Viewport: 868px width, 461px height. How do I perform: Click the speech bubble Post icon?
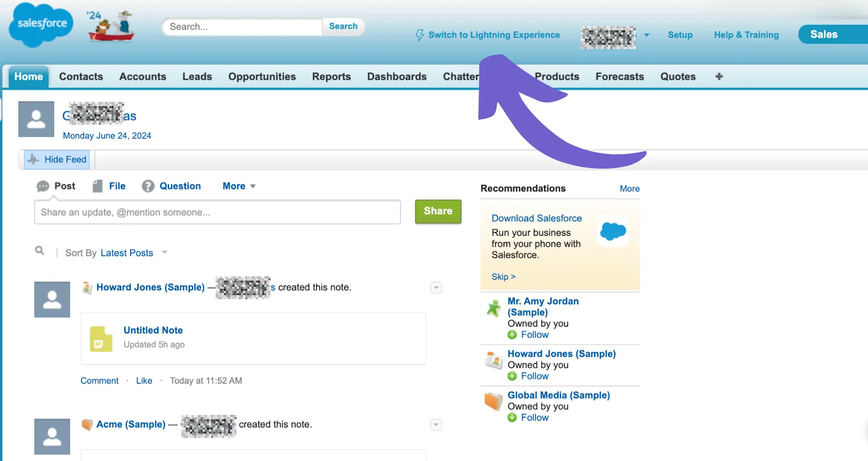coord(43,186)
